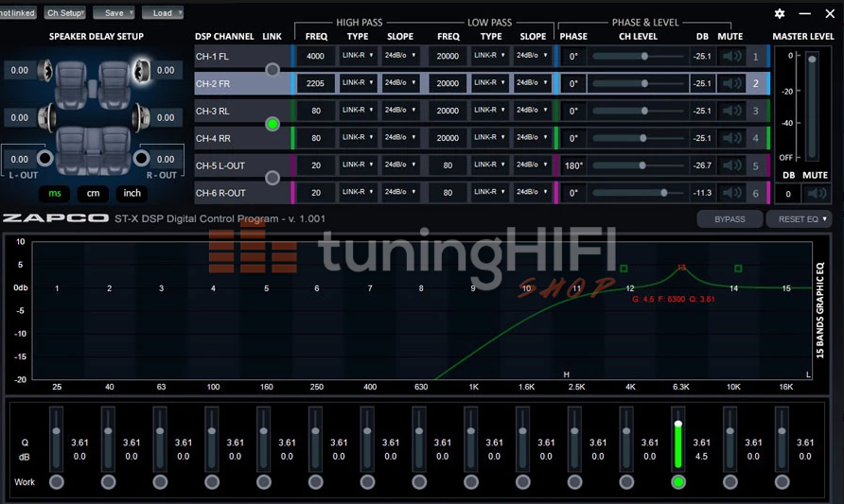Mute the CH-3 RL channel speaker icon
The height and width of the screenshot is (504, 844).
pyautogui.click(x=731, y=112)
